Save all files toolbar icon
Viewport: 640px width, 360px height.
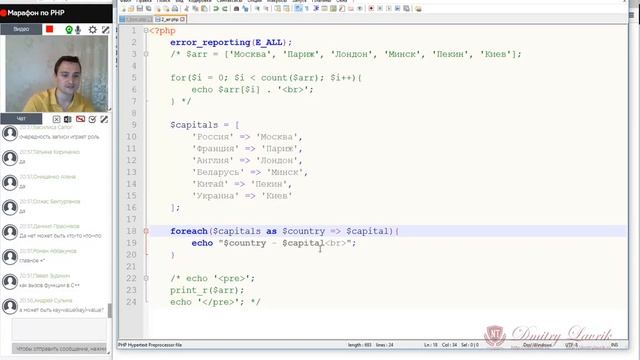(149, 8)
